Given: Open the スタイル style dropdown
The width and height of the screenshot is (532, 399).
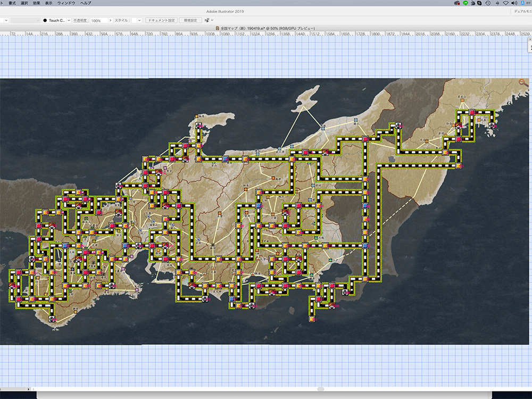Looking at the screenshot, I should (x=139, y=20).
